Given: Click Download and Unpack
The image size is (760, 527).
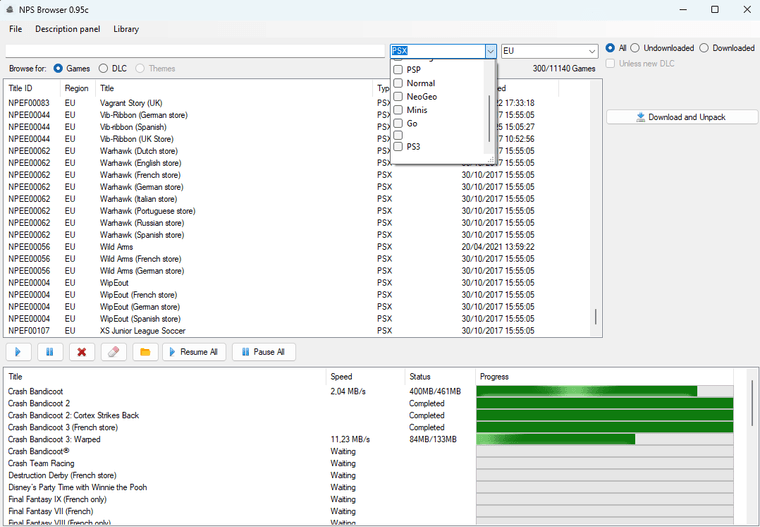Looking at the screenshot, I should click(x=681, y=117).
